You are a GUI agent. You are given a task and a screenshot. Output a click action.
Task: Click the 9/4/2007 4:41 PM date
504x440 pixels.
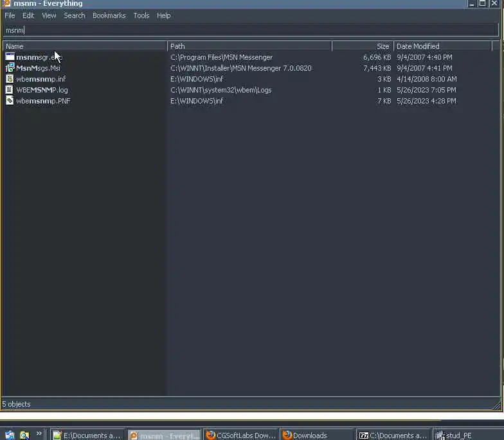point(424,68)
